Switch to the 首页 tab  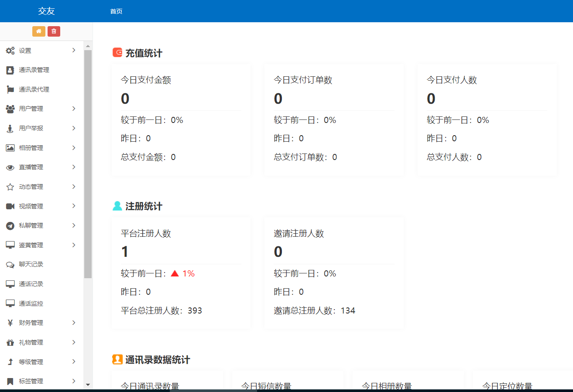click(x=116, y=11)
